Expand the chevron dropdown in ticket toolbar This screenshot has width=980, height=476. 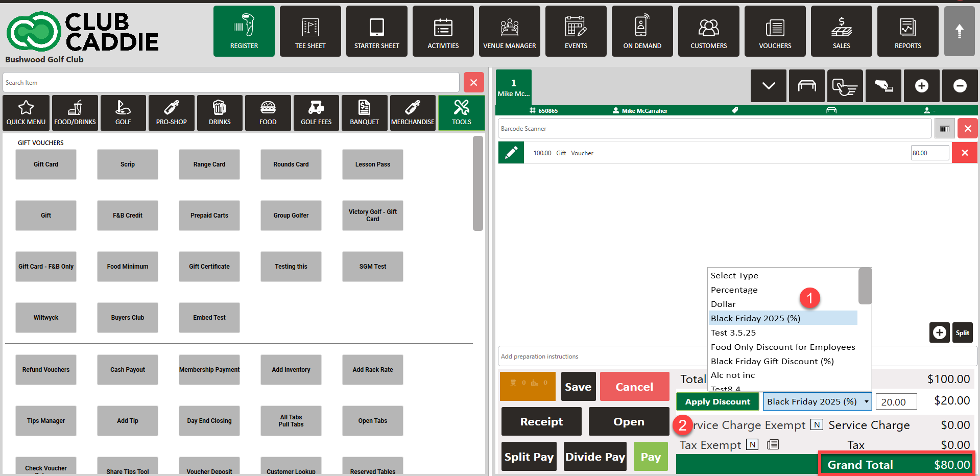(x=768, y=86)
